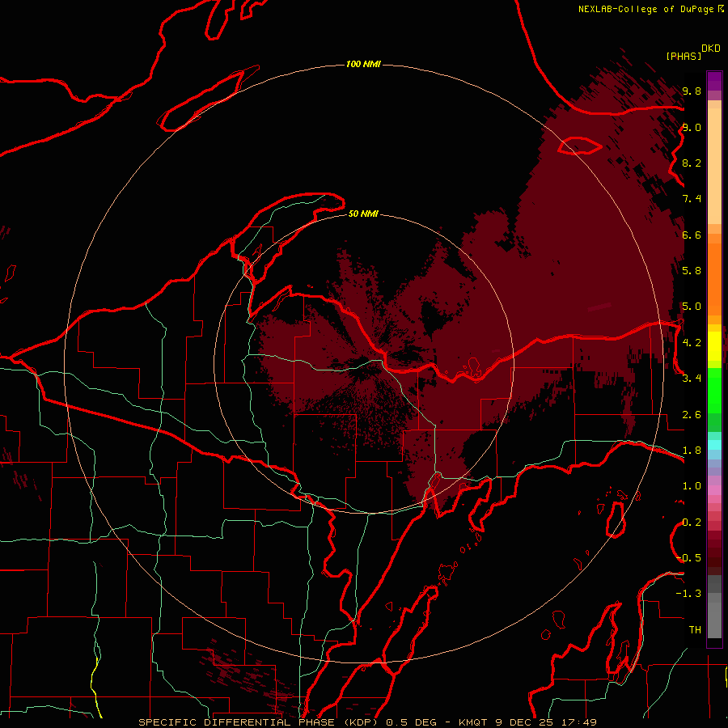Click the (KDP) product abbreviation in the caption

[x=360, y=722]
